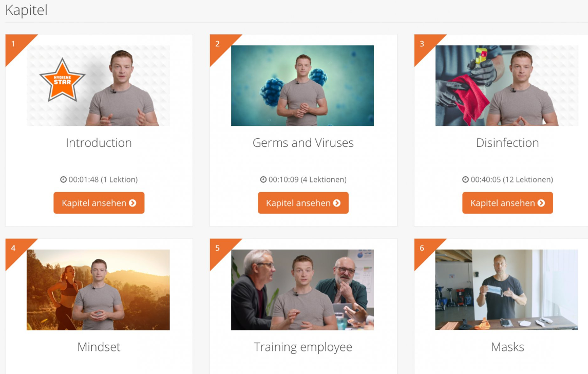Select the Germs and Viruses video thumbnail
588x374 pixels.
(x=302, y=85)
